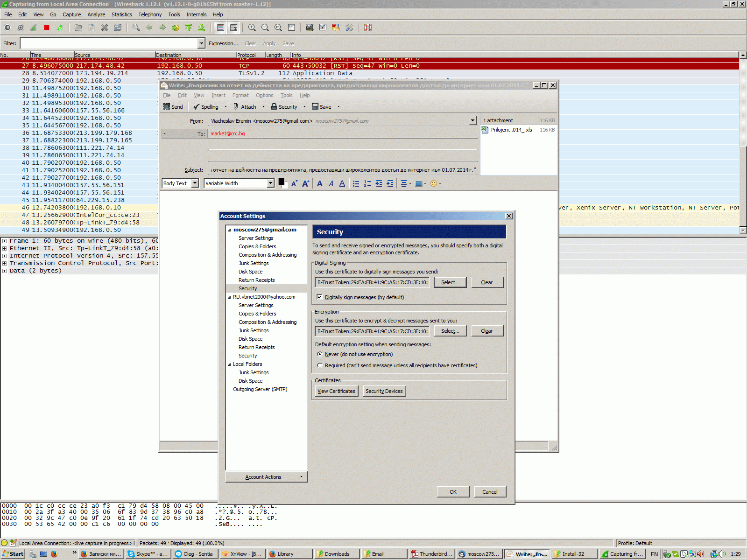Confirm Account Settings with OK
747x560 pixels.
click(x=453, y=492)
